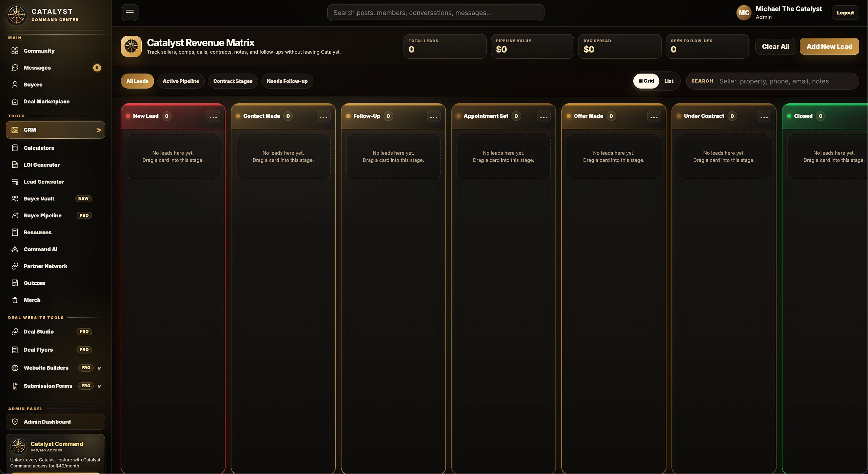Go to the Messages menu item
The height and width of the screenshot is (474, 868).
(55, 68)
